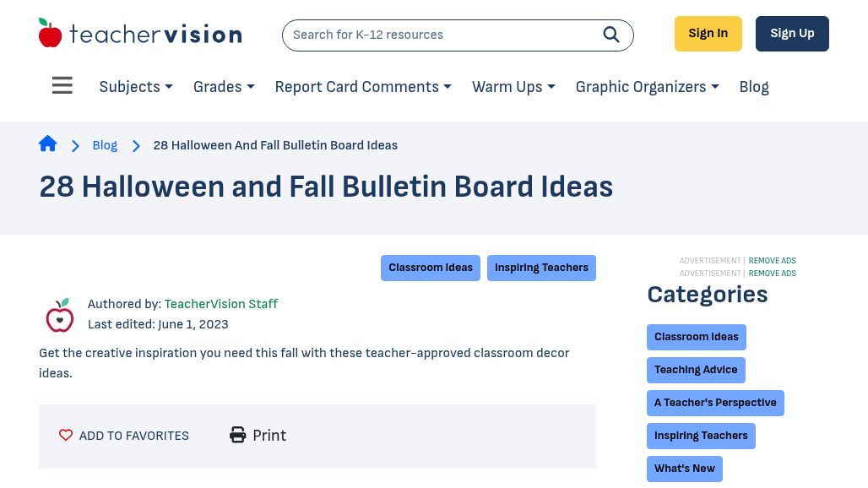Screen dimensions: 868x488
Task: Click the author apple avatar
Action: click(60, 315)
